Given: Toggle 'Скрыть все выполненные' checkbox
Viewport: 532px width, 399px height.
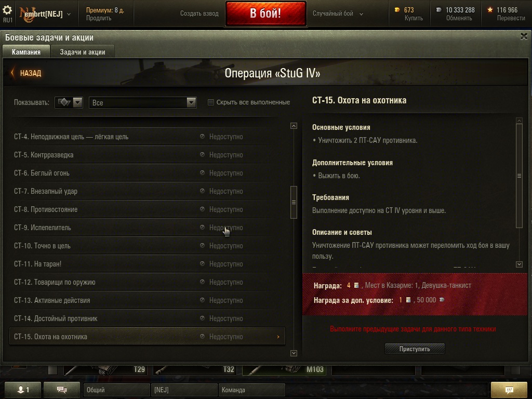Looking at the screenshot, I should pyautogui.click(x=211, y=102).
